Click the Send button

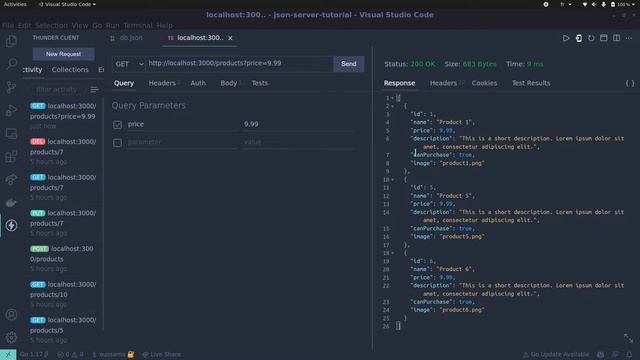pos(349,64)
